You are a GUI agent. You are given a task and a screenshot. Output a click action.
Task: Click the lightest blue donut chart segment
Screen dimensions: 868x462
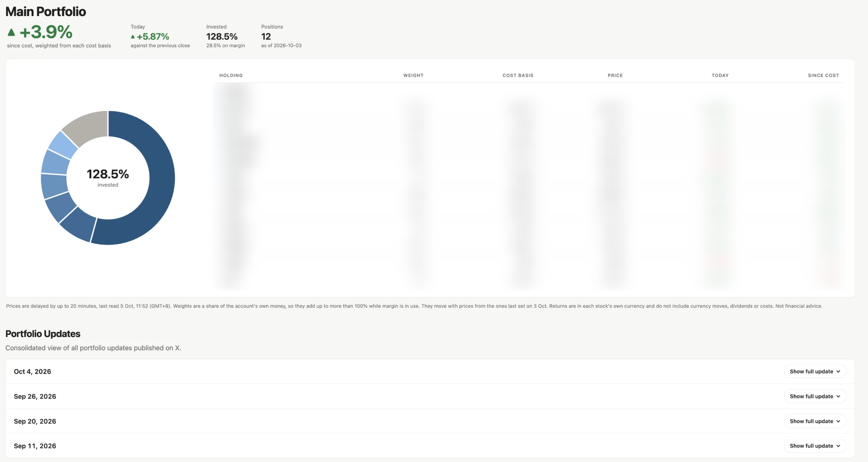pos(63,144)
